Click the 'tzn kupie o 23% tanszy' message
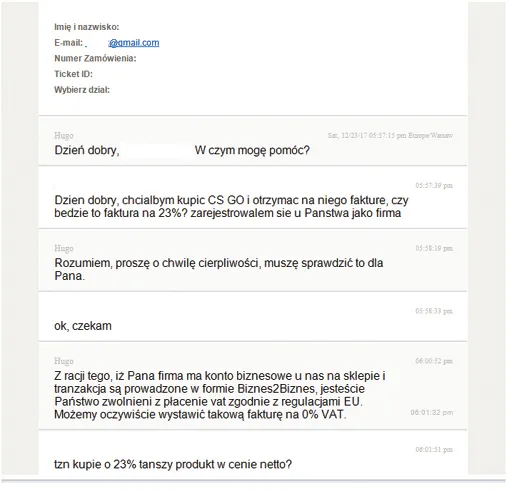This screenshot has height=504, width=509. 173,464
